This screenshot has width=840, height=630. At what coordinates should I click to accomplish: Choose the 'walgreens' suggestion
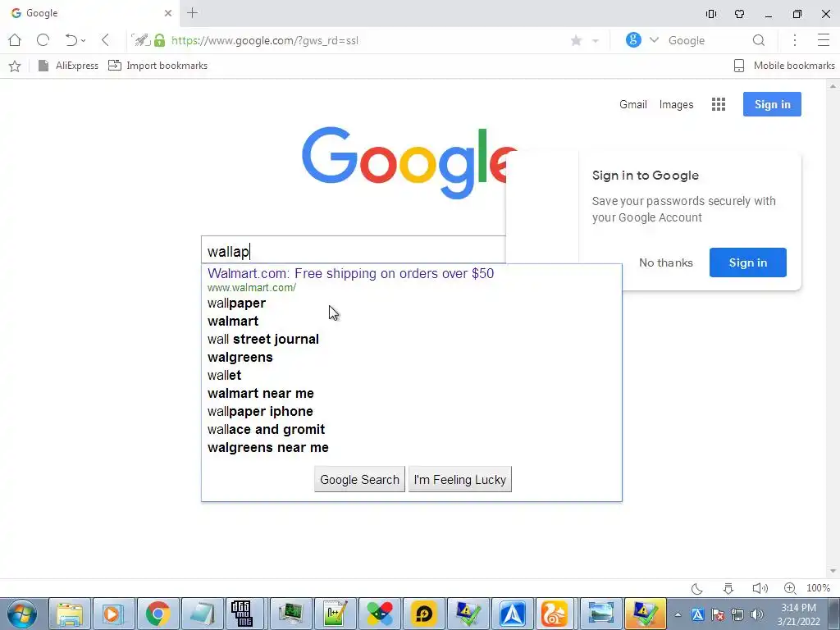[240, 358]
